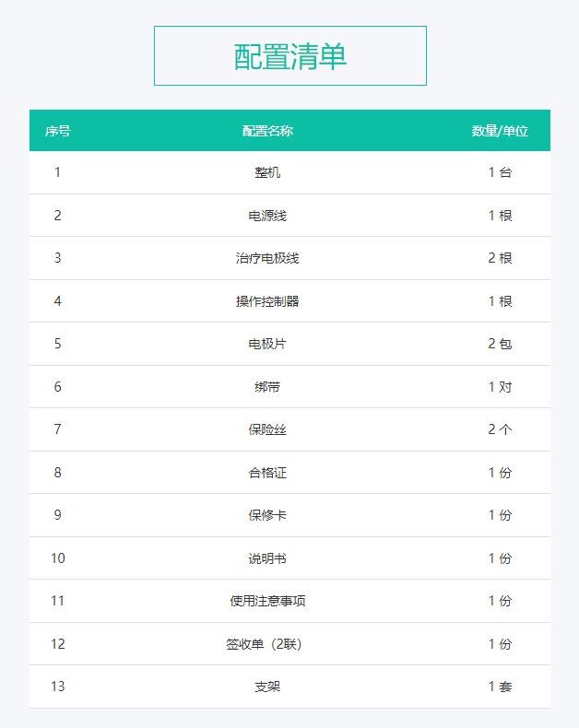Click the 序号 column header
The height and width of the screenshot is (728, 579).
pos(57,131)
